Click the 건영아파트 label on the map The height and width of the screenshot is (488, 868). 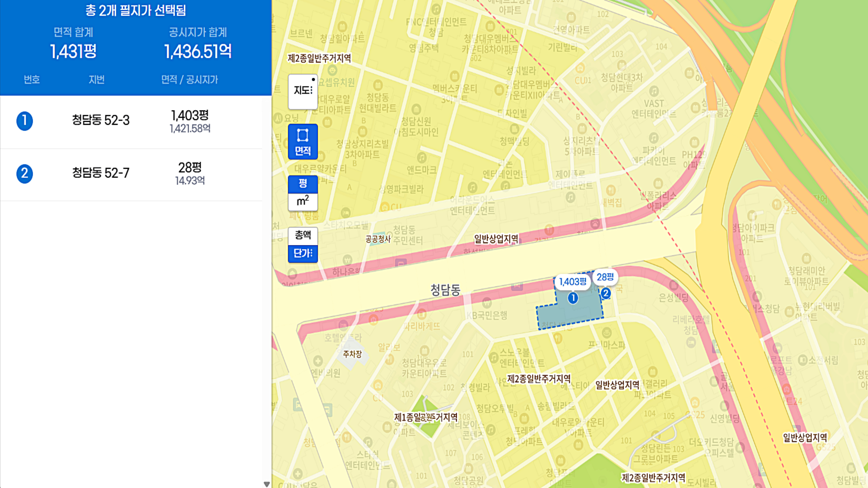(571, 30)
